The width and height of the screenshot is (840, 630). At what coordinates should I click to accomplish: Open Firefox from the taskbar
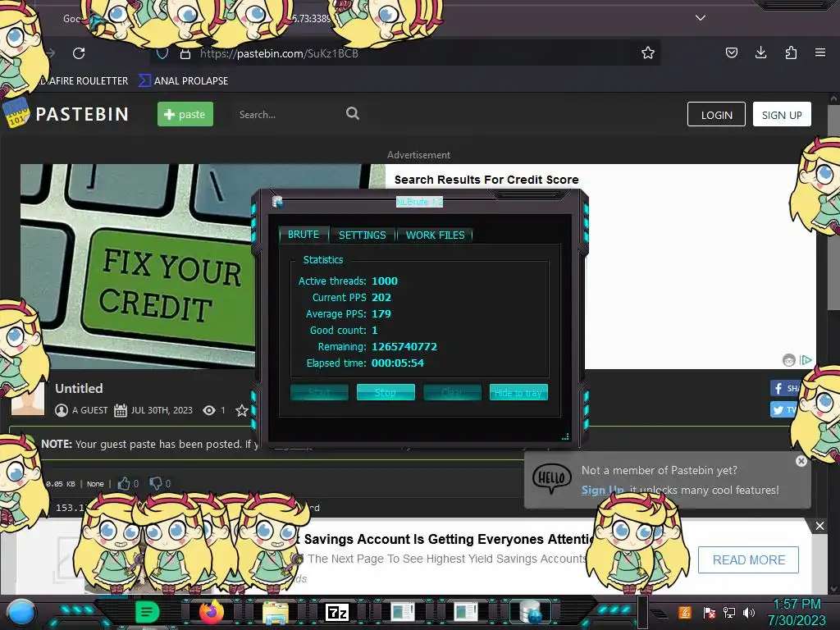pyautogui.click(x=211, y=612)
